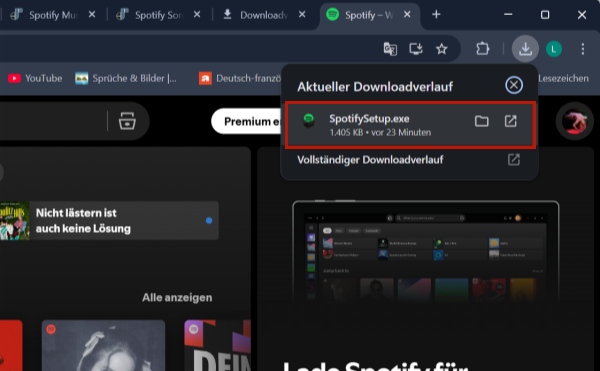
Task: Click Alle anzeigen link
Action: click(x=177, y=298)
